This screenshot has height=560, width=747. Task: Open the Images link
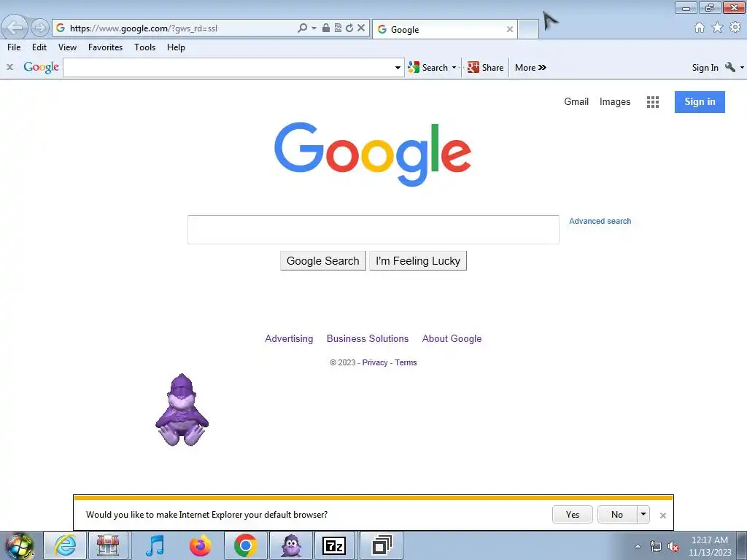tap(614, 101)
